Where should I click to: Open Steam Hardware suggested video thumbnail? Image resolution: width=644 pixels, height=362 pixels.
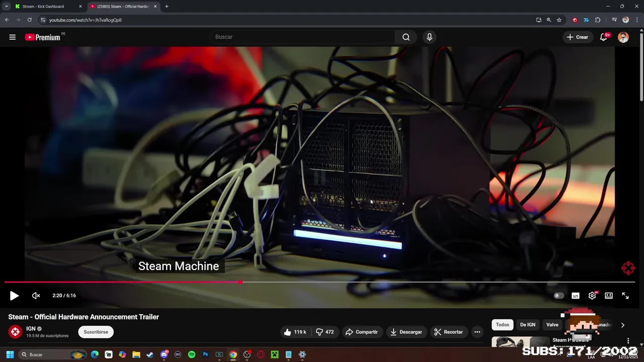[x=520, y=342]
